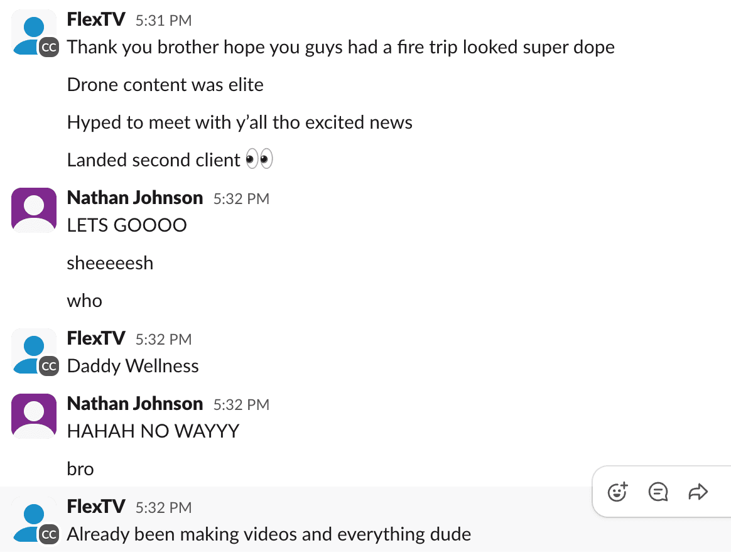731x560 pixels.
Task: Click the eyes emoji after Landed second client
Action: click(x=259, y=159)
